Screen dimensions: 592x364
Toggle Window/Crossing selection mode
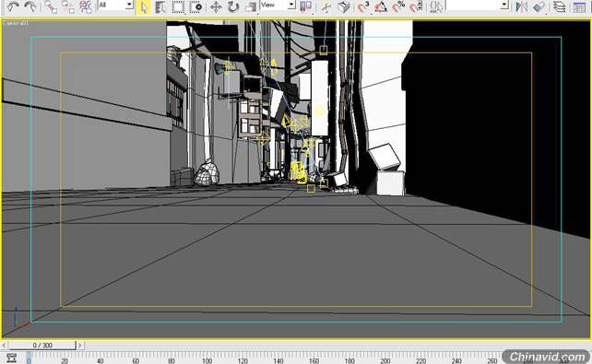(195, 6)
